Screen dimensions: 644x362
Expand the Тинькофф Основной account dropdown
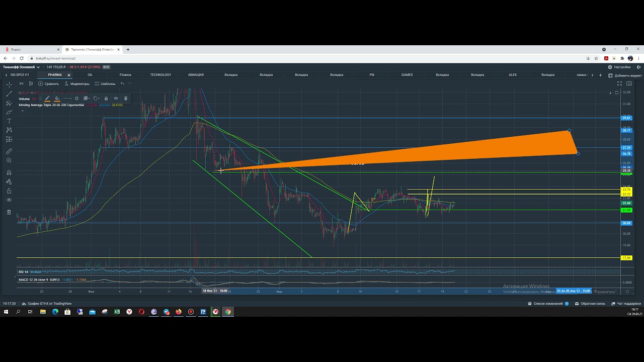coord(21,67)
